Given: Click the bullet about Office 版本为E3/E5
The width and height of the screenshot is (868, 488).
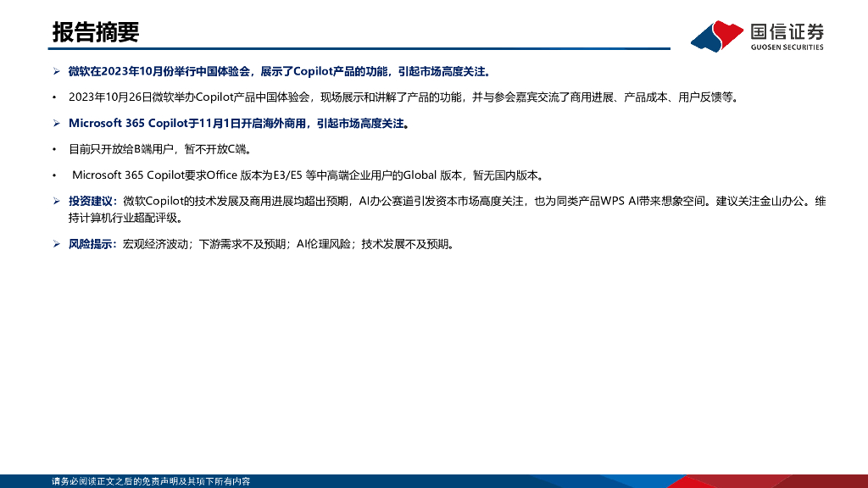Looking at the screenshot, I should pos(309,175).
